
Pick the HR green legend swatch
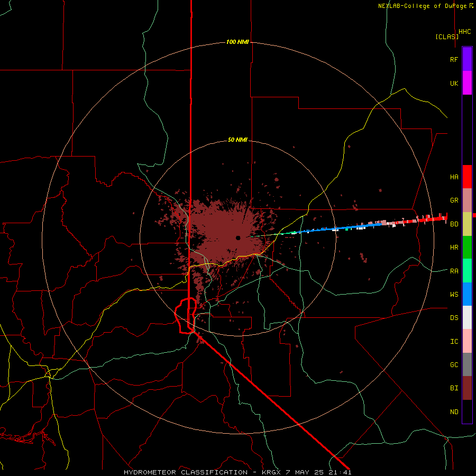(467, 248)
